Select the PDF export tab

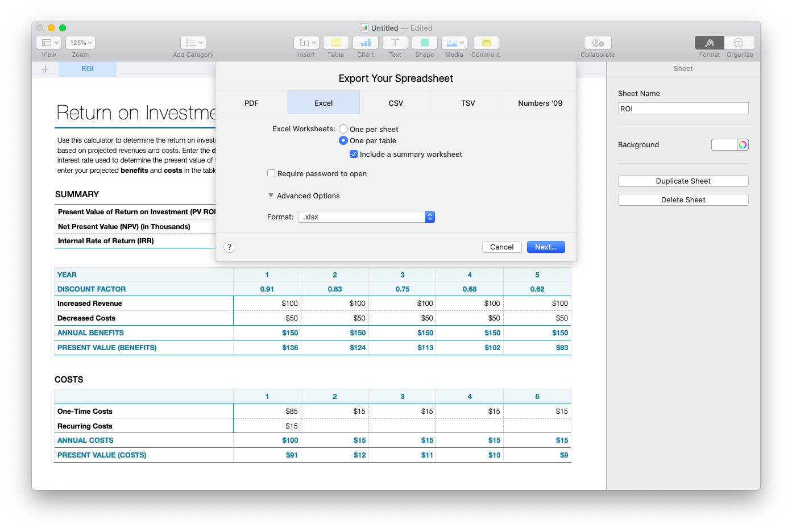[251, 103]
